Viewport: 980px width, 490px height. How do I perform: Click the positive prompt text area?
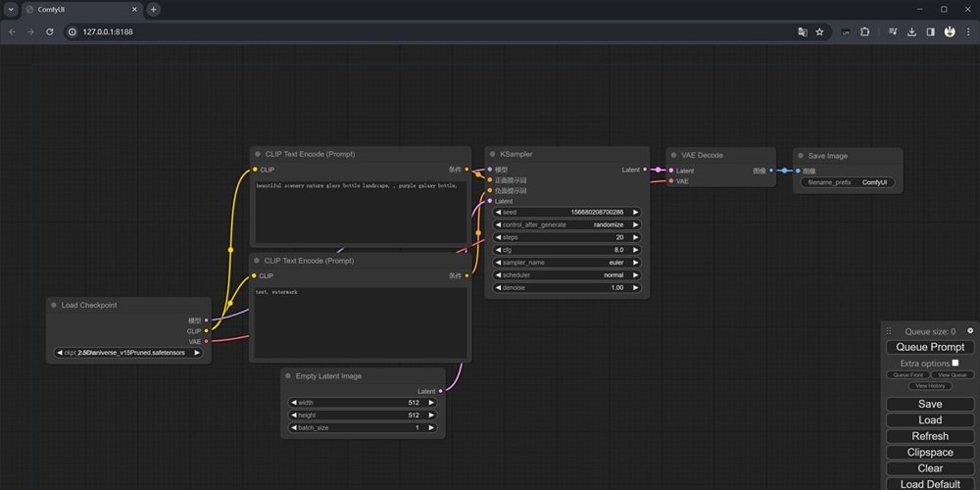(361, 212)
